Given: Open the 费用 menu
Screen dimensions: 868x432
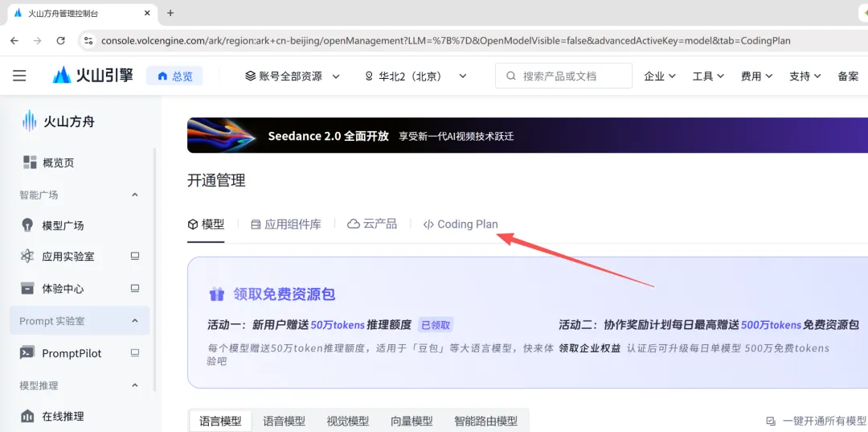Looking at the screenshot, I should pyautogui.click(x=756, y=76).
